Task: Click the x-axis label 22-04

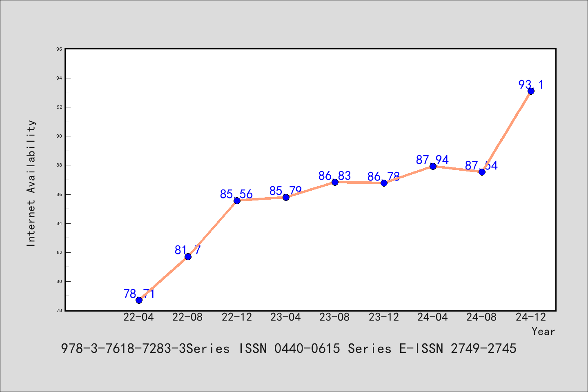Action: tap(139, 317)
